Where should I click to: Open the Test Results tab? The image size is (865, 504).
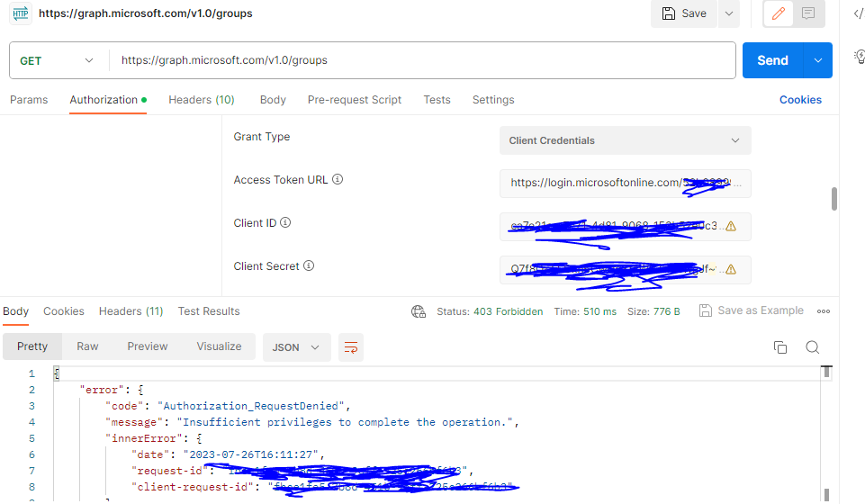(209, 311)
